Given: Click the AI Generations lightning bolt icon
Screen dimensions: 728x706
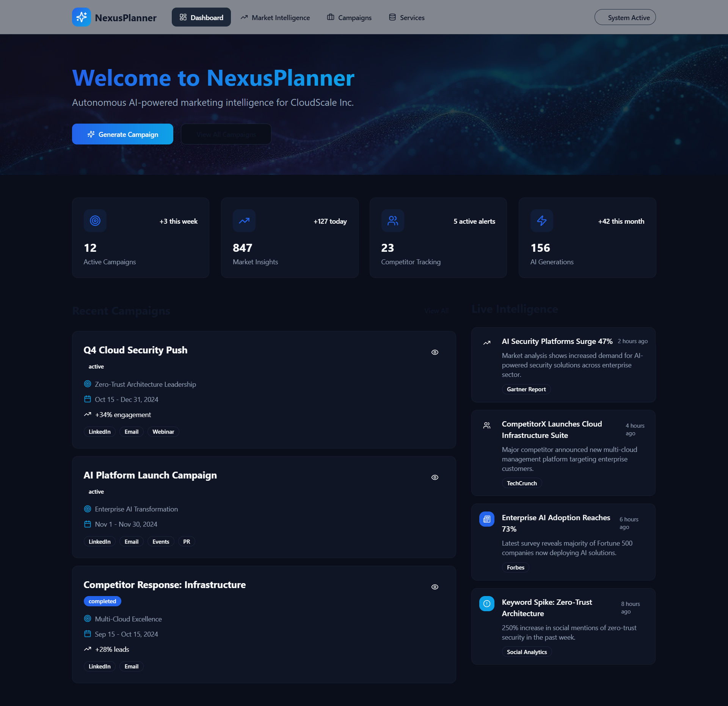Looking at the screenshot, I should [541, 221].
